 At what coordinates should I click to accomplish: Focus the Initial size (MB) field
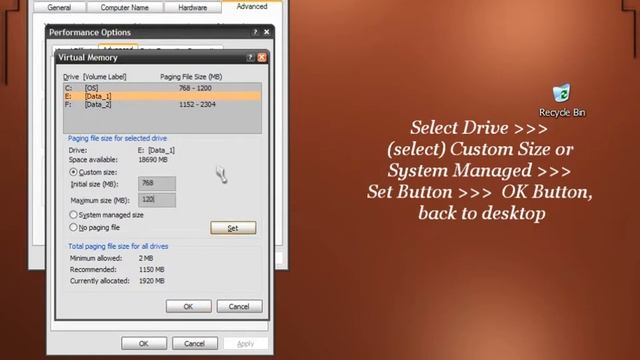(x=157, y=184)
